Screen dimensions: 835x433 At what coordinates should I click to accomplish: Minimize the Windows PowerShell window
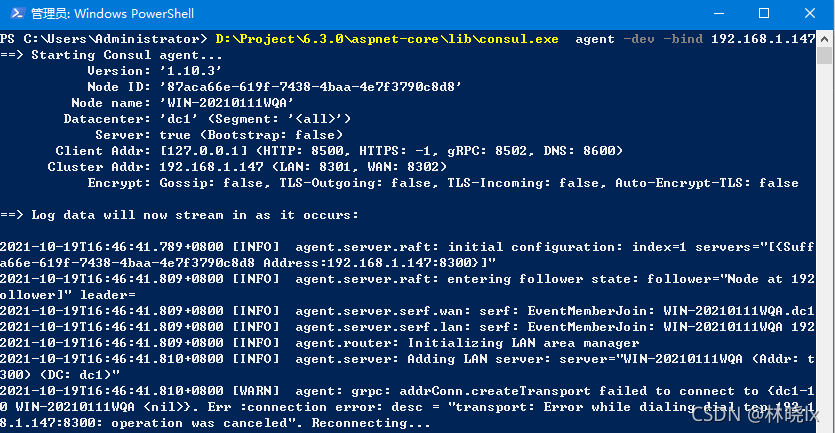tap(718, 14)
